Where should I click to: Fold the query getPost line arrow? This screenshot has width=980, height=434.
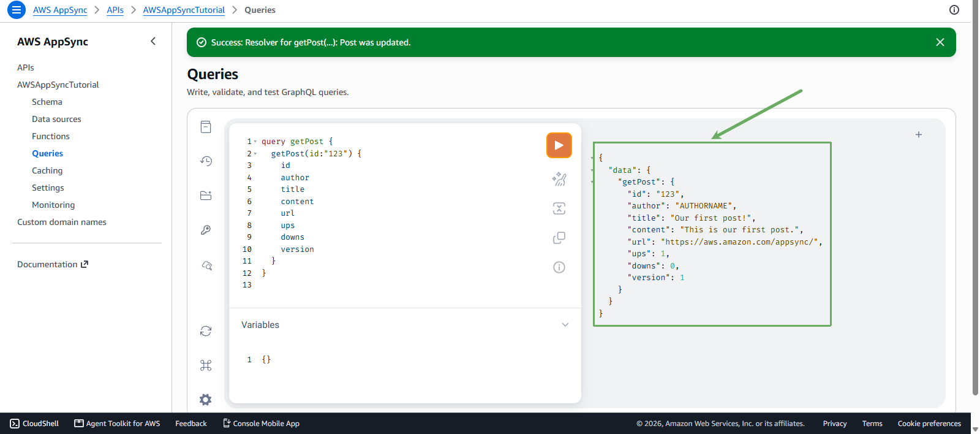(255, 142)
